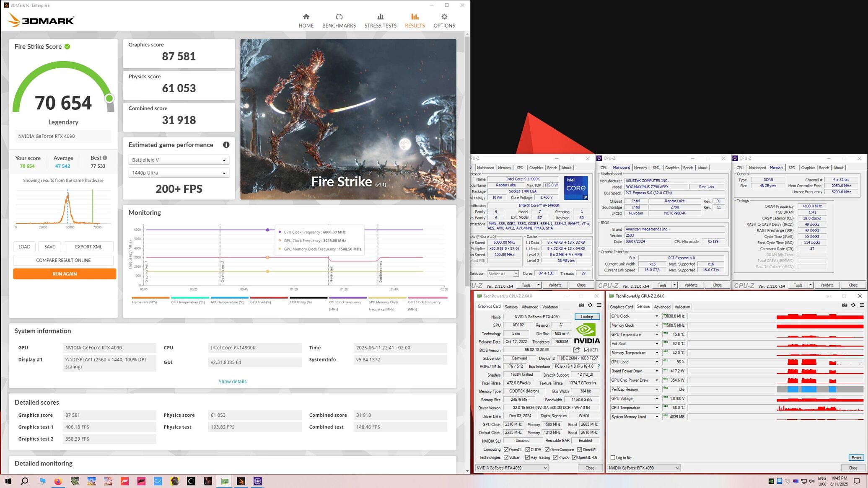The height and width of the screenshot is (488, 868).
Task: Click the Frame rate (FPS) orange legend bar
Action: click(x=150, y=298)
